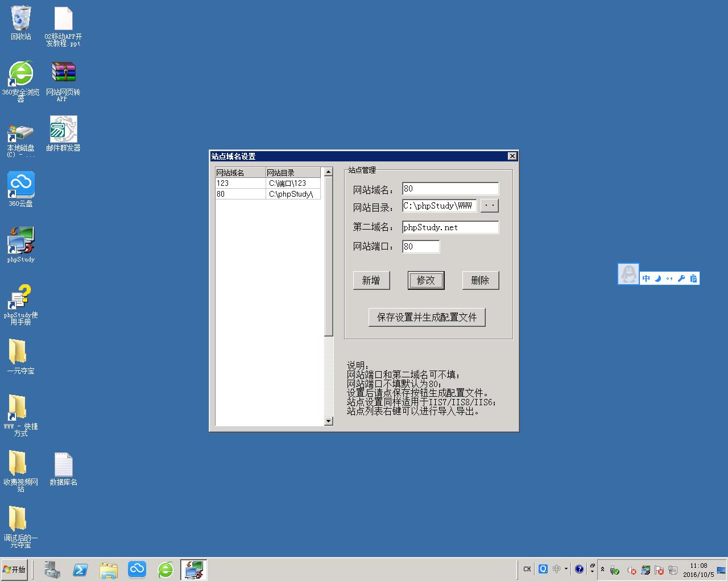Click the 删除 button
Screen dimensions: 728x582
480,280
